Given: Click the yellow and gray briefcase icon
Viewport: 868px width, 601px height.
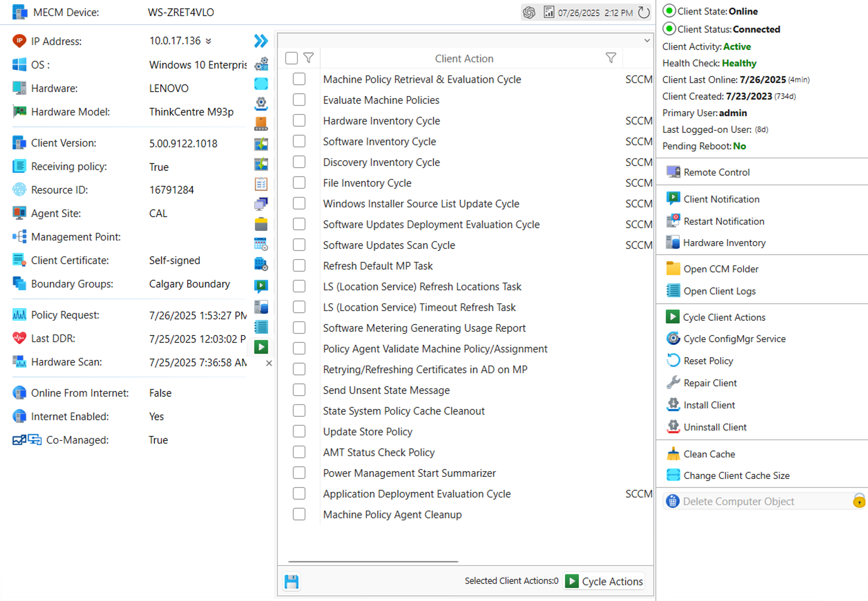Looking at the screenshot, I should point(261,224).
